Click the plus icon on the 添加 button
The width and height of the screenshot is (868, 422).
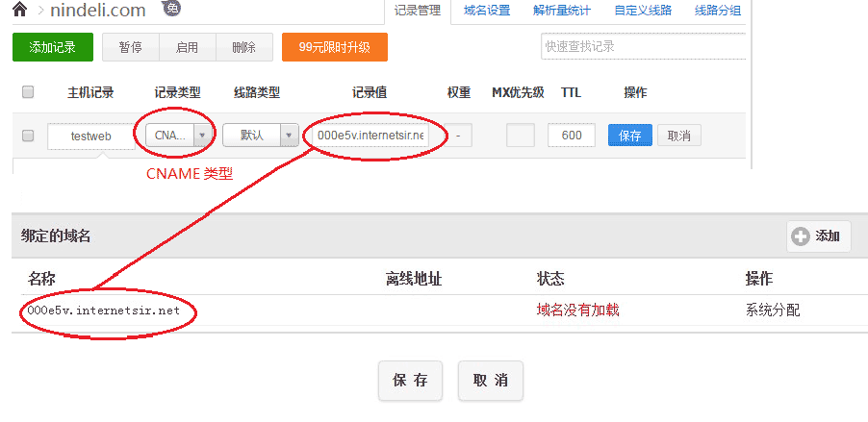(x=800, y=236)
